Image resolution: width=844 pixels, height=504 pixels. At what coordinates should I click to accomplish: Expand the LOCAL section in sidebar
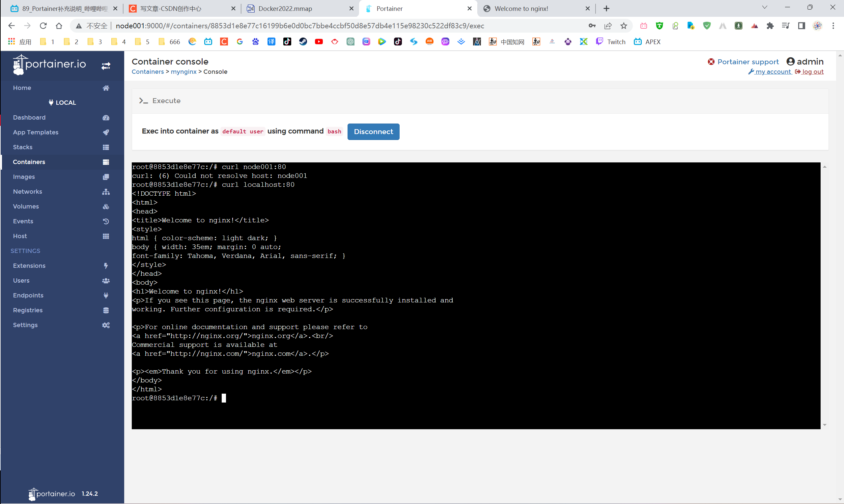(x=62, y=102)
